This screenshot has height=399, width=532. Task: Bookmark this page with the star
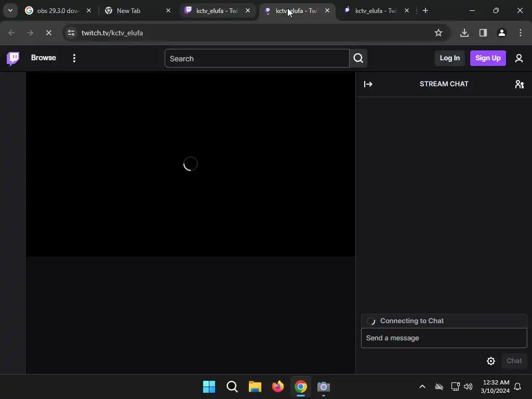(x=438, y=33)
